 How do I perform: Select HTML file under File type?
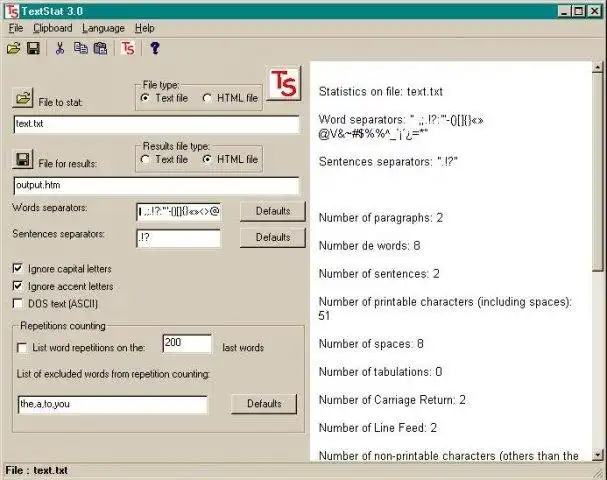(x=230, y=98)
